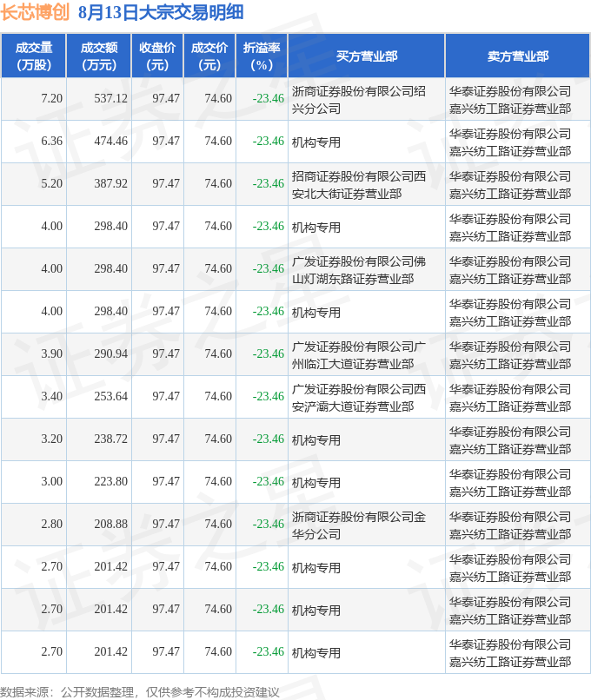Click seller 华泰证券 in the 3.90 row
The height and width of the screenshot is (700, 591).
click(510, 355)
